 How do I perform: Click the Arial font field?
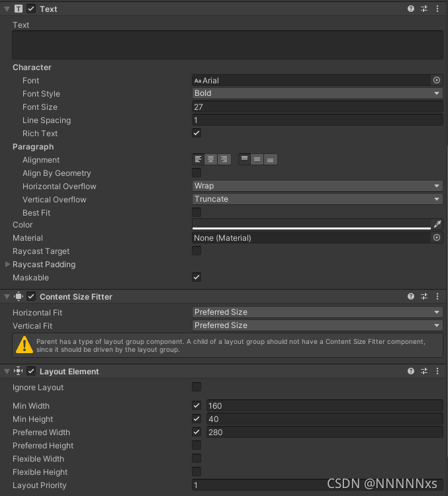[312, 80]
